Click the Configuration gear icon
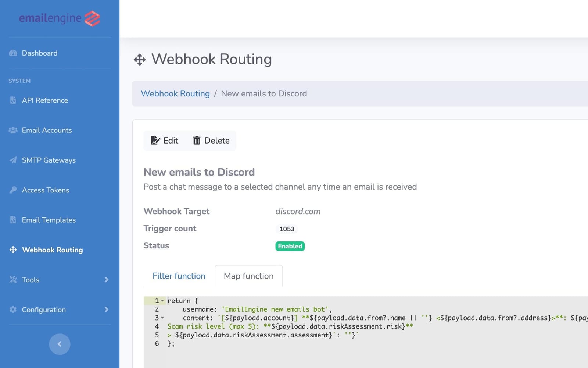This screenshot has height=368, width=588. point(13,309)
